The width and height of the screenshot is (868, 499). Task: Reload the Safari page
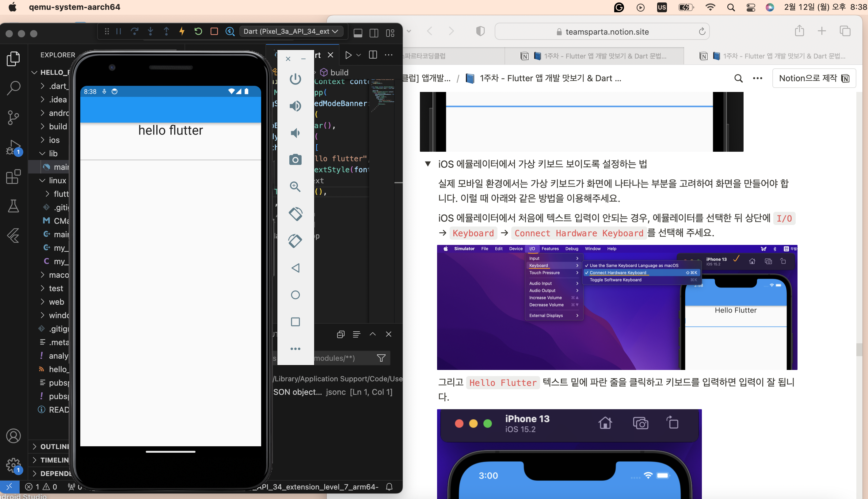[702, 32]
